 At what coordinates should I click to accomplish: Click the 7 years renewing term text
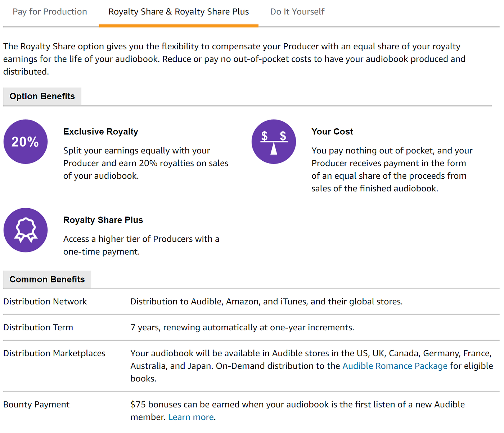(242, 327)
